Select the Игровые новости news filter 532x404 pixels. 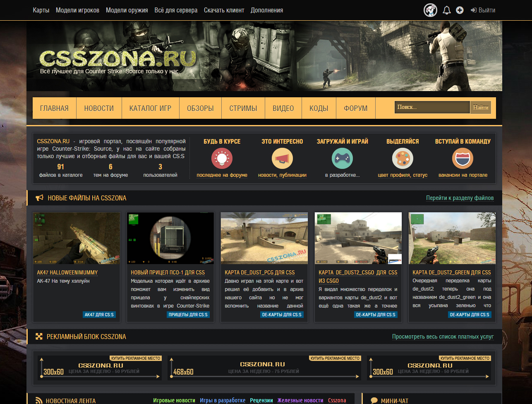click(174, 400)
